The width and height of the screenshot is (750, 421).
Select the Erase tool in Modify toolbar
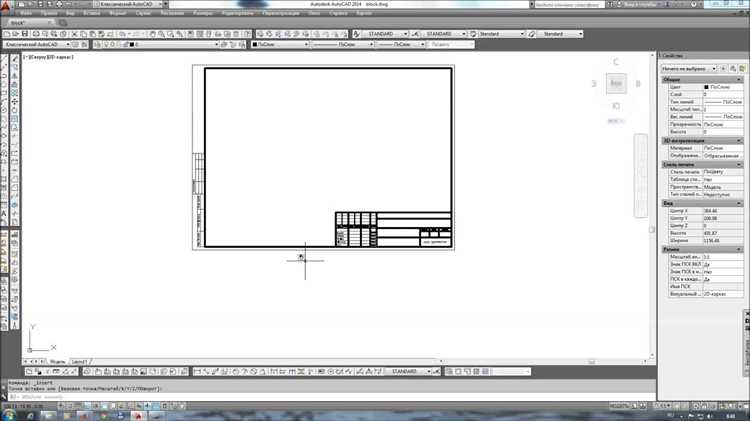(x=15, y=59)
